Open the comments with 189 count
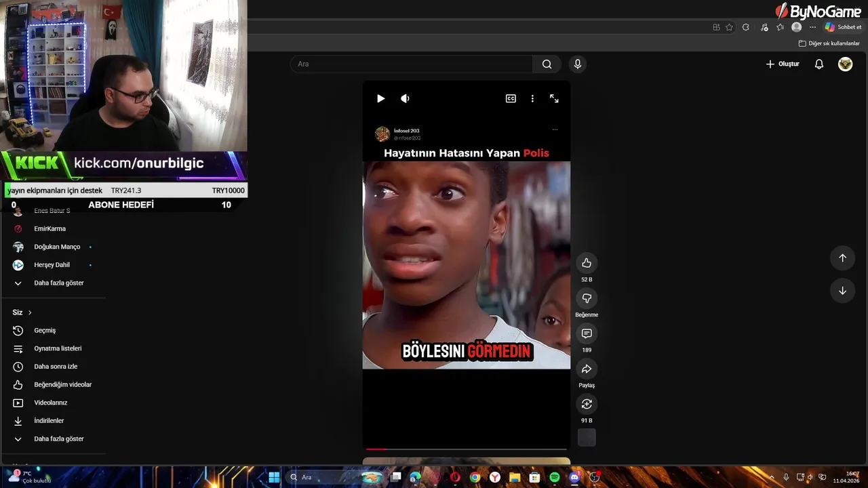868x488 pixels. coord(587,333)
